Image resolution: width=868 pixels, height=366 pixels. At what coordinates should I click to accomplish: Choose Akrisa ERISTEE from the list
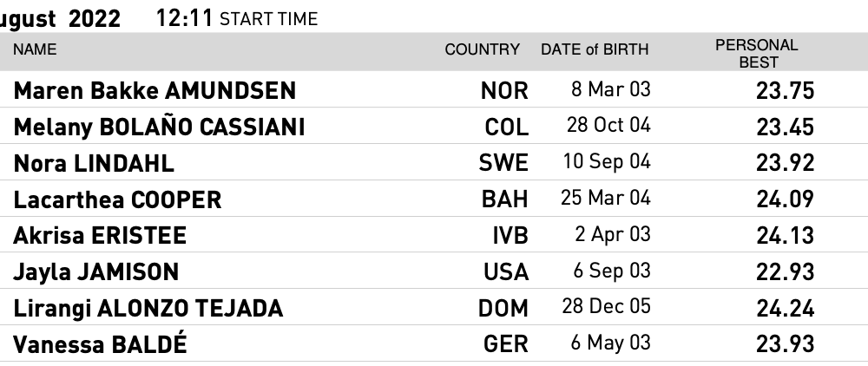click(x=100, y=236)
